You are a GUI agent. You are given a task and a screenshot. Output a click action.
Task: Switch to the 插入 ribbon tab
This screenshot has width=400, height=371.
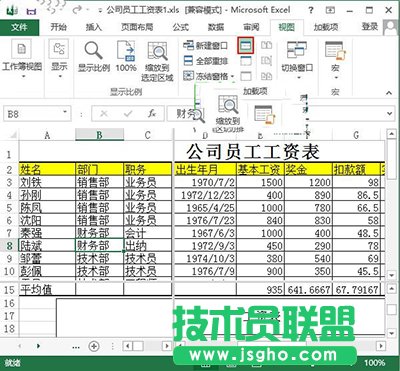(94, 27)
